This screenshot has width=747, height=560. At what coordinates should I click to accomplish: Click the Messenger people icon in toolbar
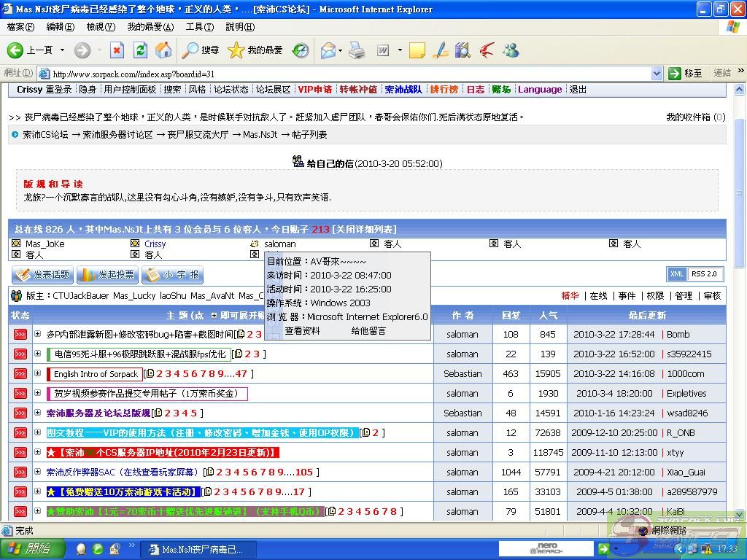(x=511, y=50)
